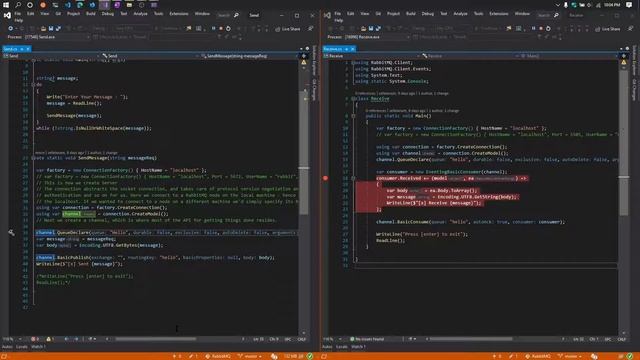640x360 pixels.
Task: Open Watch 1 tab in Send window
Action: coord(38,347)
